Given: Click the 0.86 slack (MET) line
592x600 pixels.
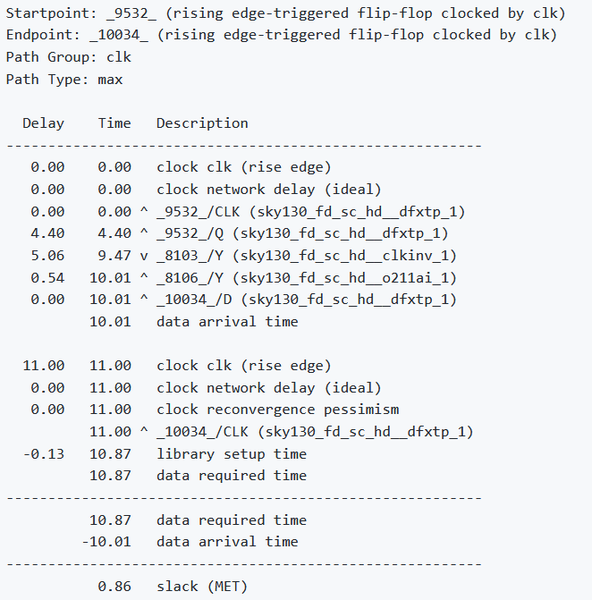Looking at the screenshot, I should 173,586.
